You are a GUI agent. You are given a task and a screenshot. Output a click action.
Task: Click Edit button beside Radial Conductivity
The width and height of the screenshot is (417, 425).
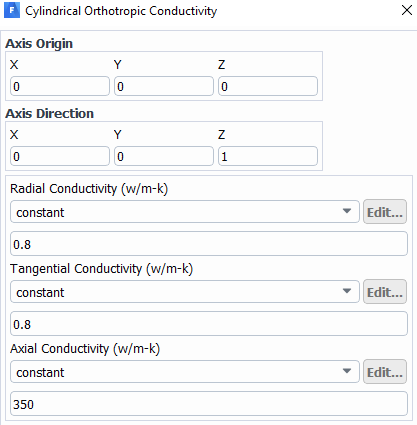pyautogui.click(x=385, y=212)
